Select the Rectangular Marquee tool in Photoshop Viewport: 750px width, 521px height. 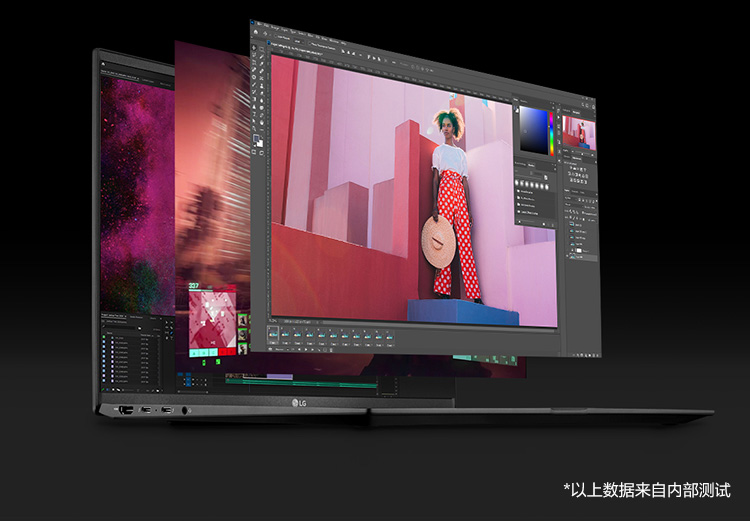click(262, 49)
